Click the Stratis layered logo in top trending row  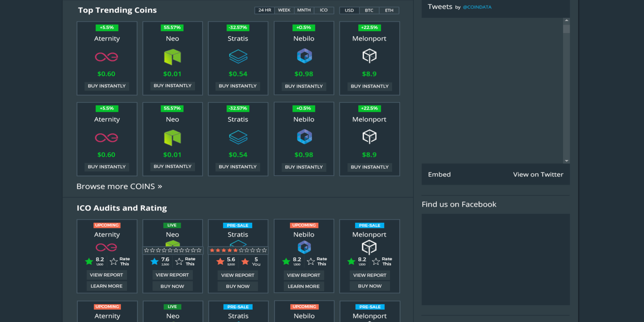coord(238,57)
